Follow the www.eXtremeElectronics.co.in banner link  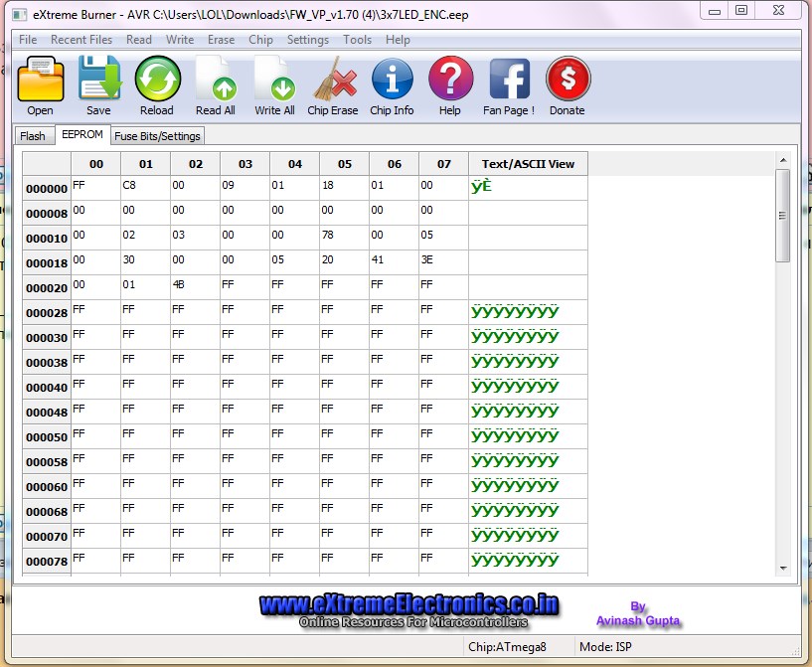408,604
